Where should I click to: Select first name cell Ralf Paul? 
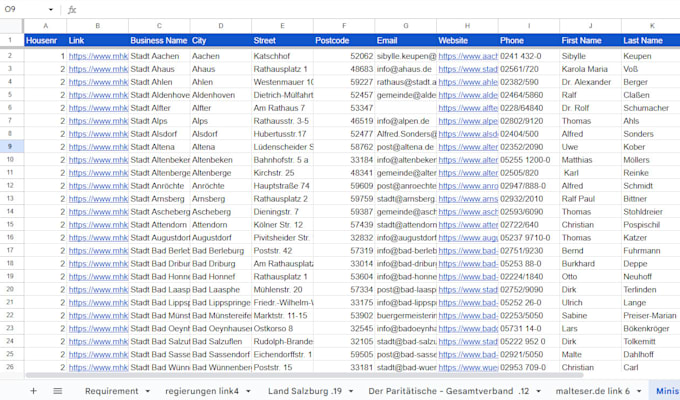pos(591,199)
